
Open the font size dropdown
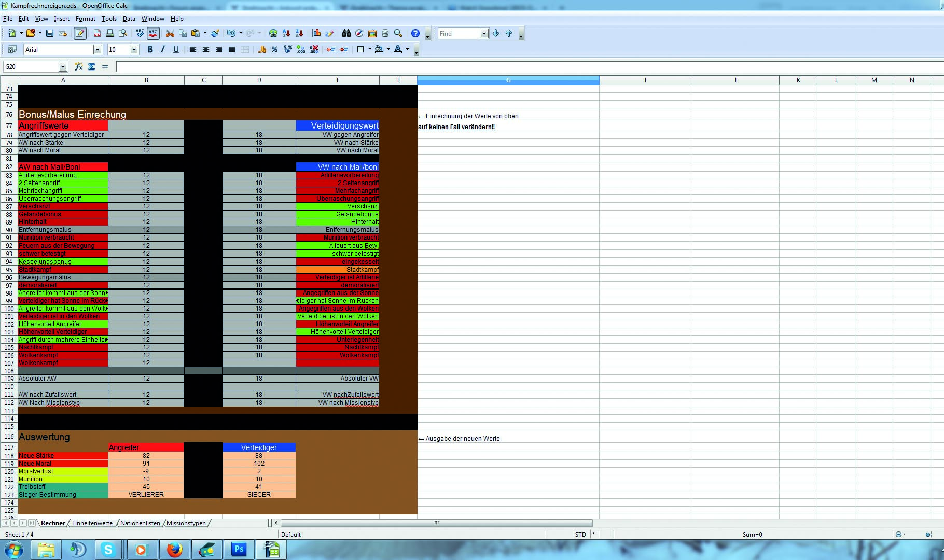[x=134, y=50]
